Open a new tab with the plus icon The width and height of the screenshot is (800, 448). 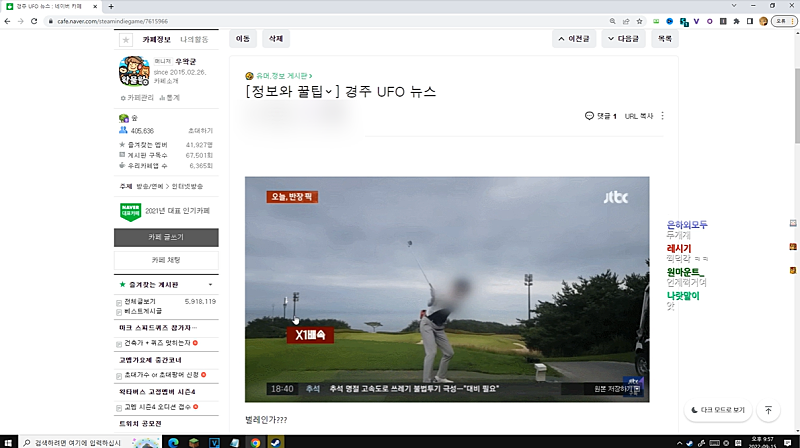click(x=111, y=6)
